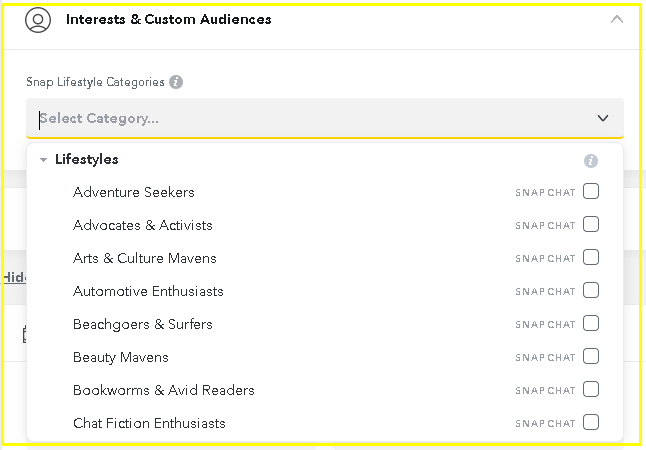
Task: Click the info icon in the Lifestyles row
Action: (x=591, y=161)
